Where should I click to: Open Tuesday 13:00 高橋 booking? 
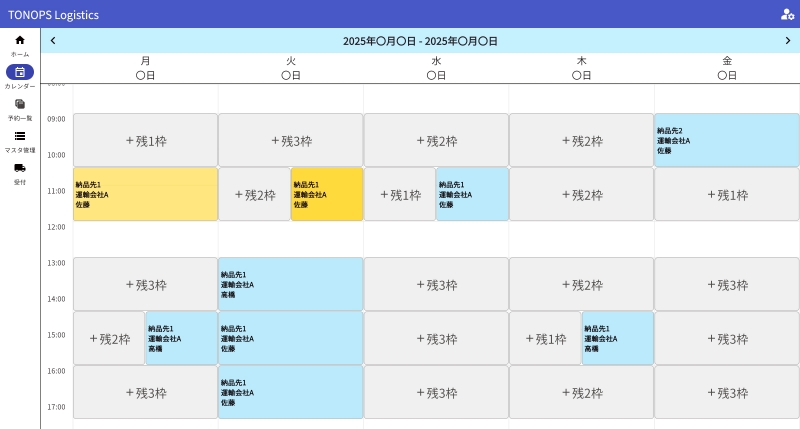[290, 284]
